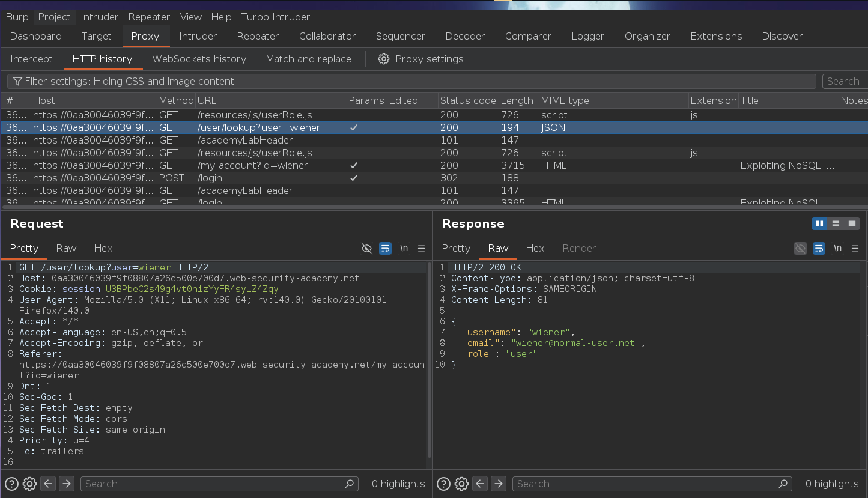Focus the Response search field
Image resolution: width=868 pixels, height=498 pixels.
651,484
